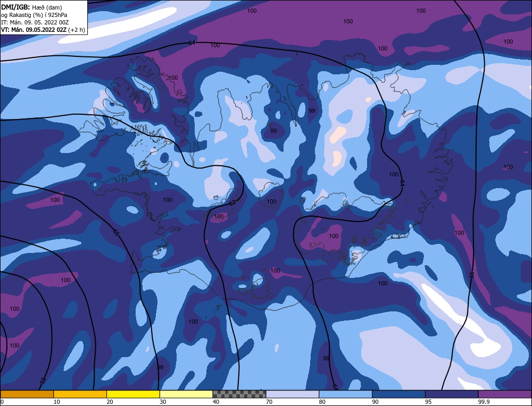Click the '40' legend scale label

pos(216,402)
